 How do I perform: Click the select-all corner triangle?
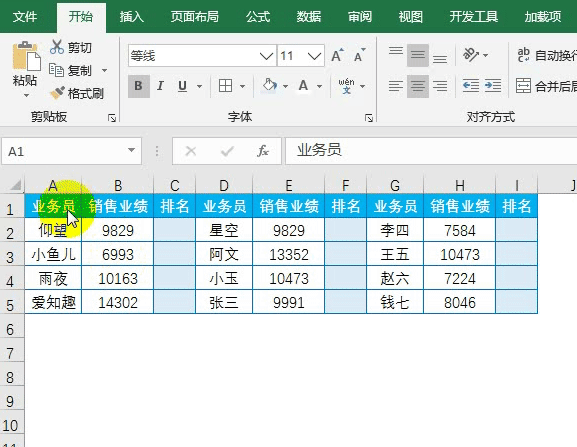(x=15, y=185)
